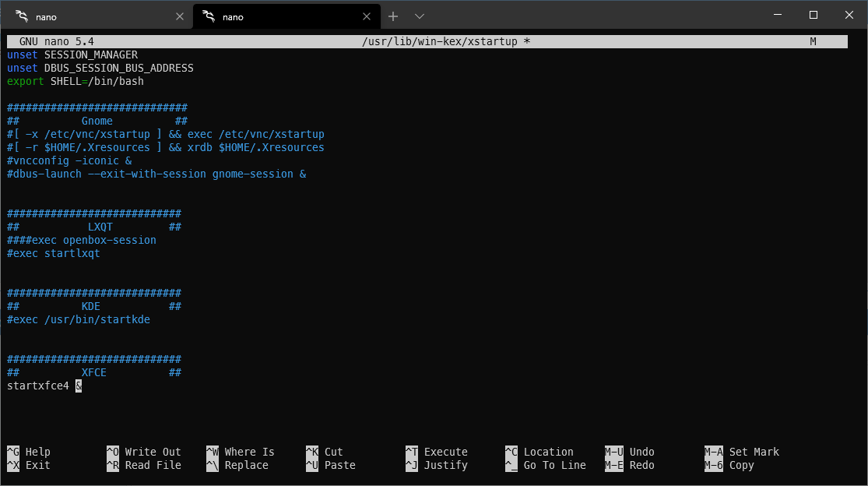868x486 pixels.
Task: Close the first nano tab
Action: coord(179,16)
